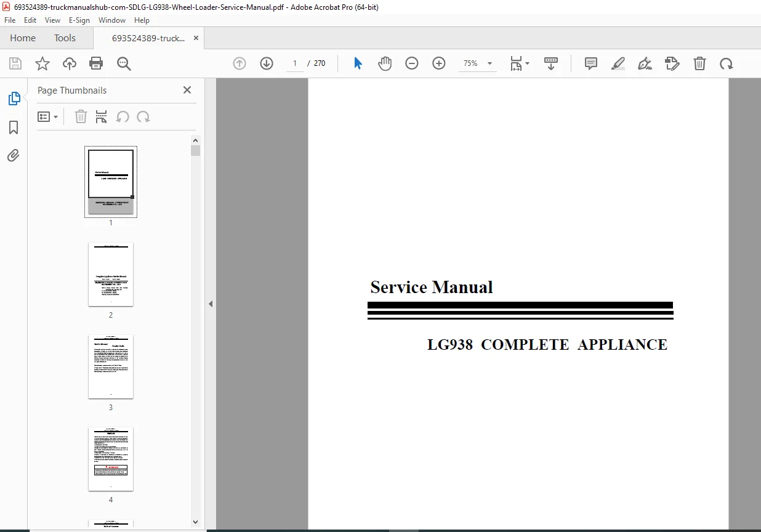
Task: Open the Attachments paperclip panel
Action: 14,155
